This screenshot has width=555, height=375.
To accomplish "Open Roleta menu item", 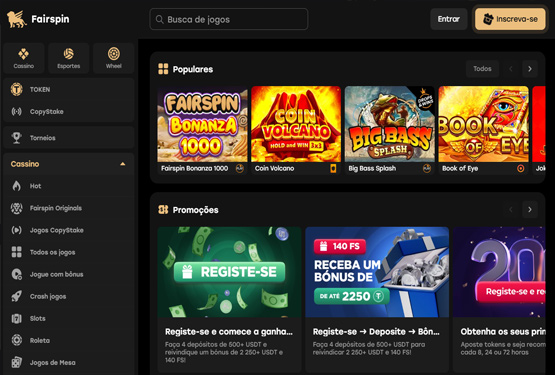I will [x=69, y=340].
